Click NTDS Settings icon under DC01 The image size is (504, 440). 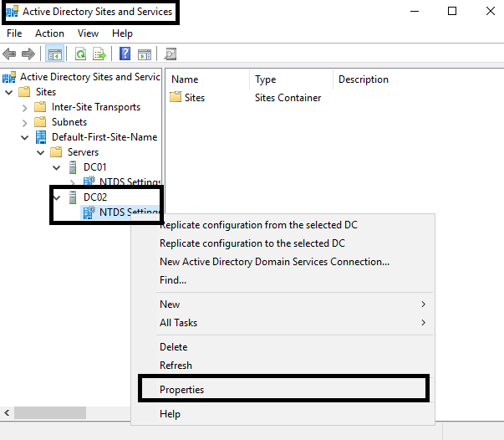tap(89, 181)
